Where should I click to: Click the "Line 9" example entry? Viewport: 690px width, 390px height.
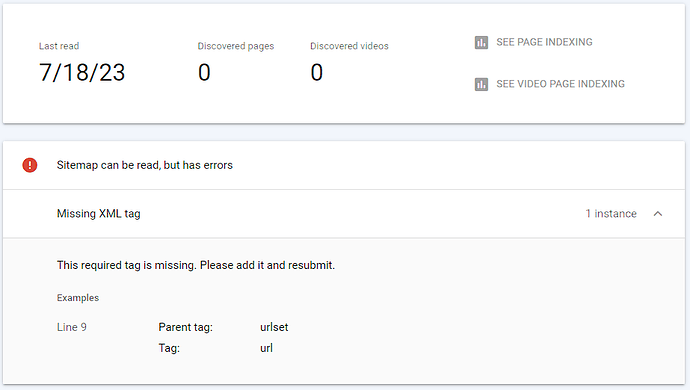[x=72, y=327]
